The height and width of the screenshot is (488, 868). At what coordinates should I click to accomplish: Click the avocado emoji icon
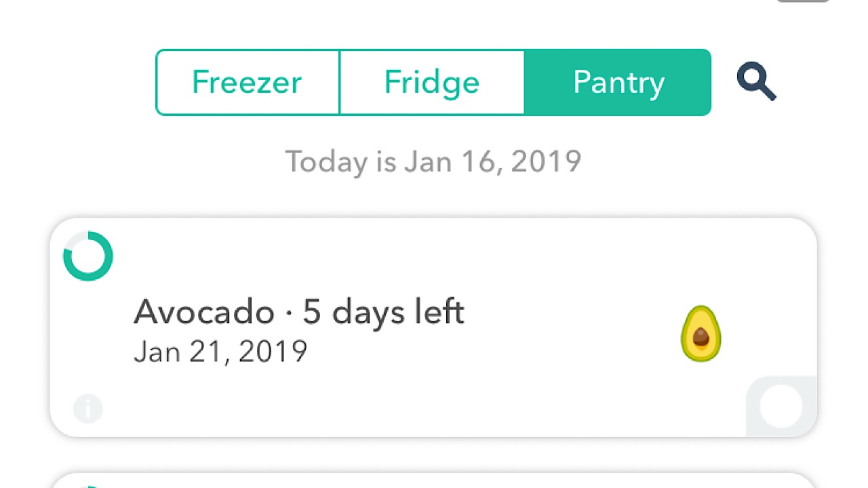pyautogui.click(x=701, y=333)
